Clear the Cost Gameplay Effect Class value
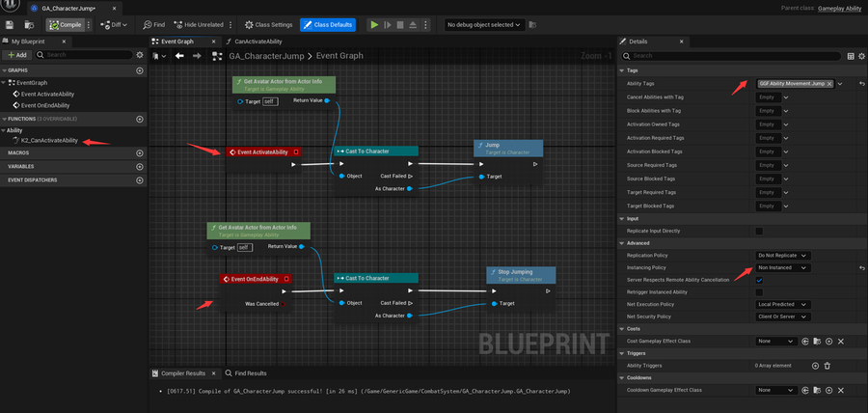This screenshot has height=413, width=868. tap(840, 342)
